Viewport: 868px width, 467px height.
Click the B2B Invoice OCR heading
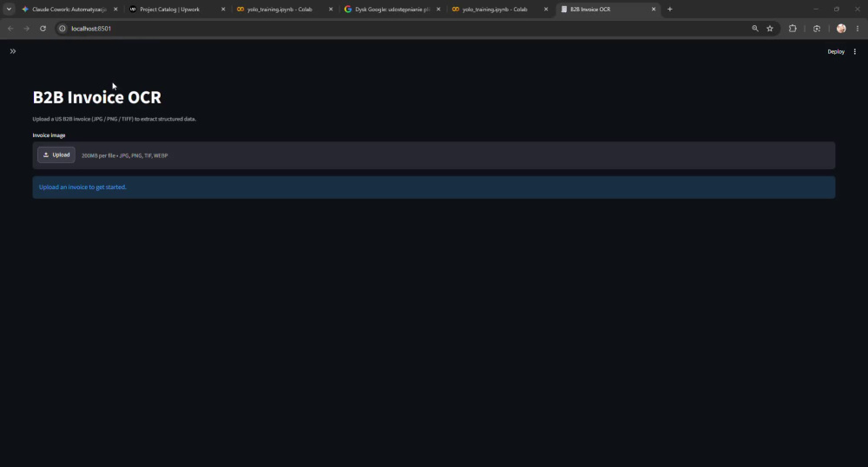[x=97, y=97]
